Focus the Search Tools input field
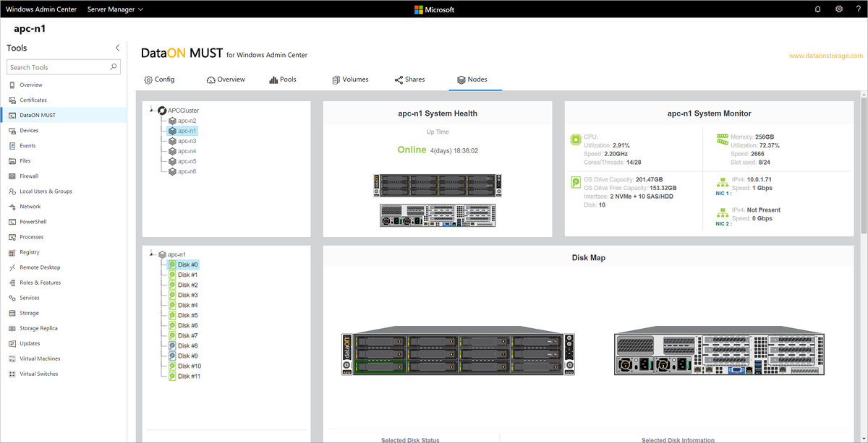 [x=64, y=67]
